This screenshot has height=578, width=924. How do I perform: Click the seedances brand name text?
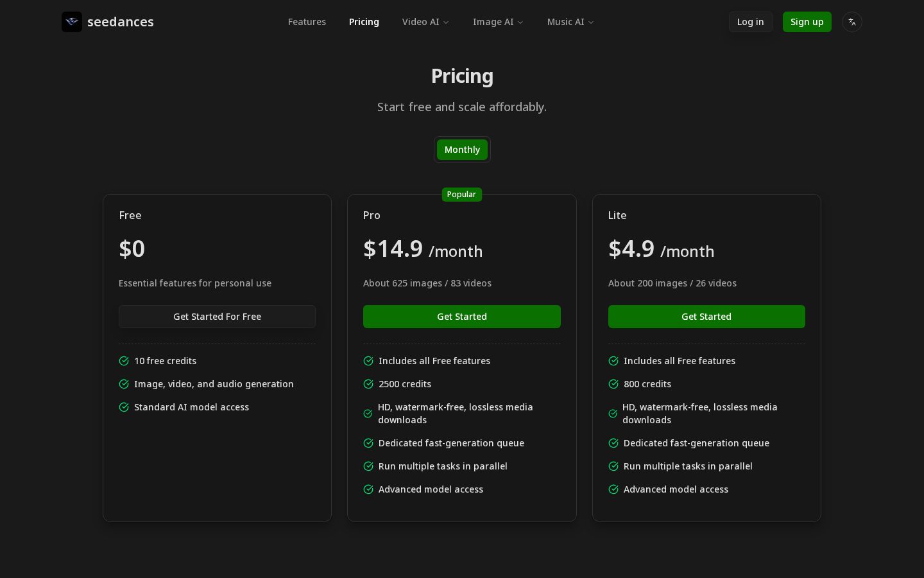[121, 22]
